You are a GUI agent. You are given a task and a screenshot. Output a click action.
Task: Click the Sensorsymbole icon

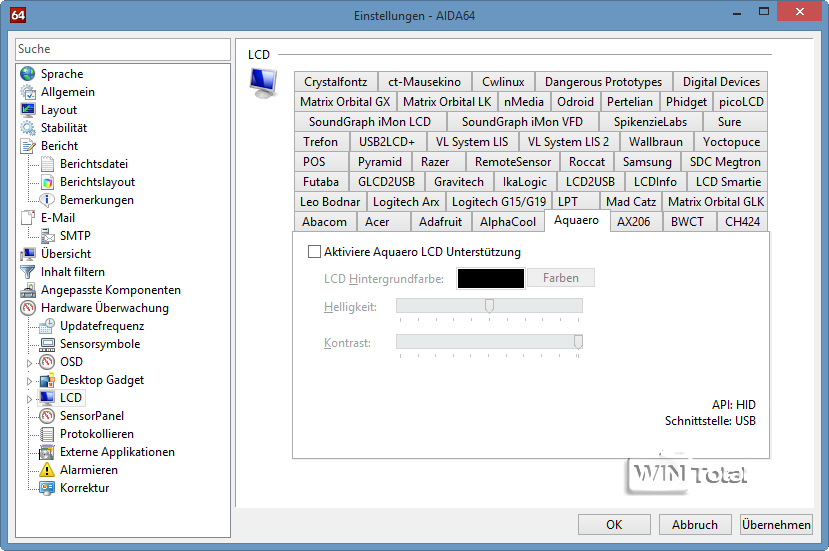tap(47, 344)
